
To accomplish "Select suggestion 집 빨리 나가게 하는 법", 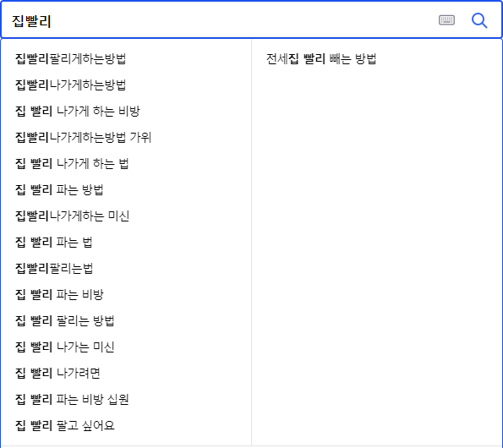I will coord(72,163).
